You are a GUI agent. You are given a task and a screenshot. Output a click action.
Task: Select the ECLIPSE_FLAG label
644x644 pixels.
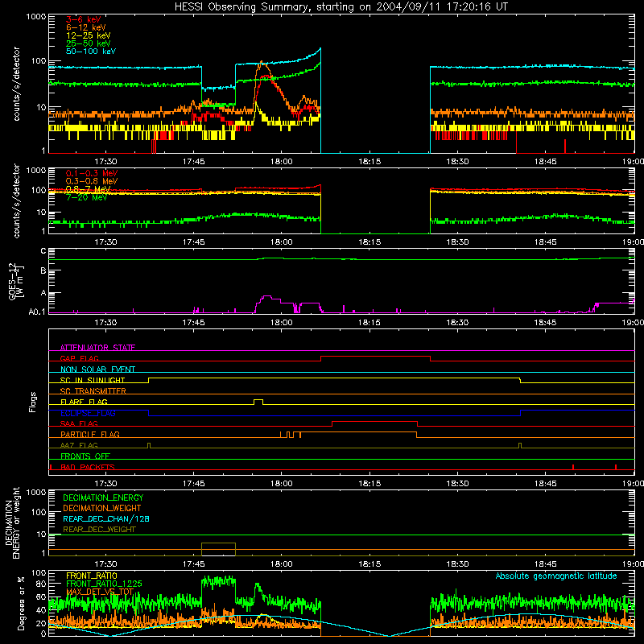[x=88, y=413]
